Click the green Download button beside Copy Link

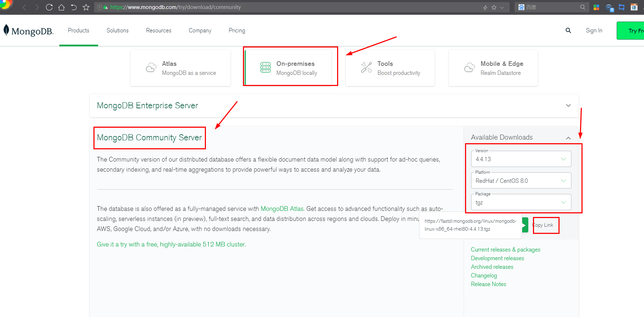point(525,225)
